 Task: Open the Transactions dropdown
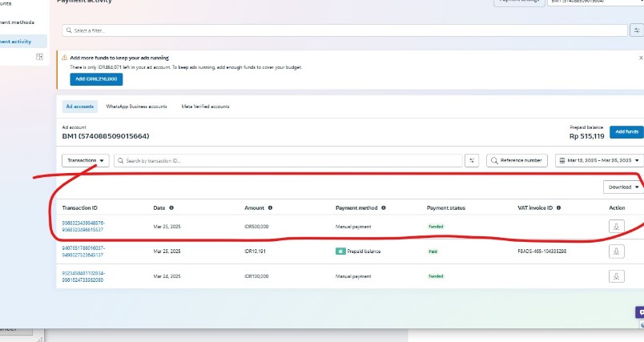pyautogui.click(x=85, y=160)
